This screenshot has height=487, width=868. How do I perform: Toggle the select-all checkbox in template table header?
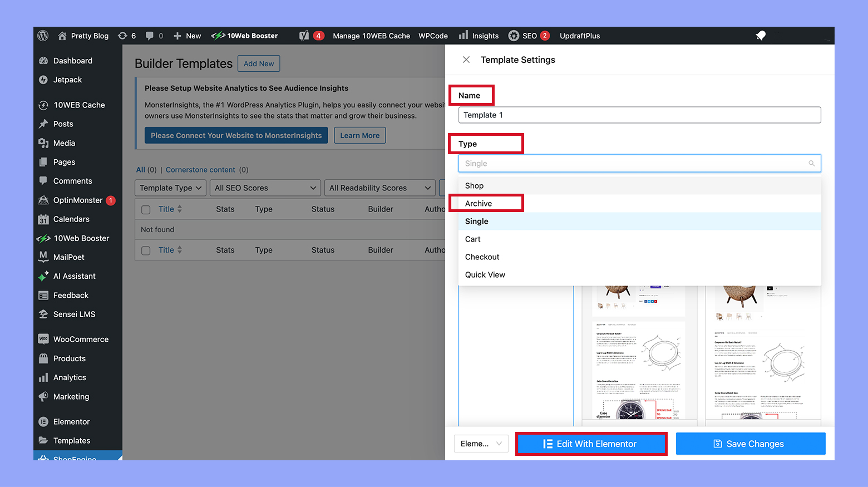pos(145,209)
